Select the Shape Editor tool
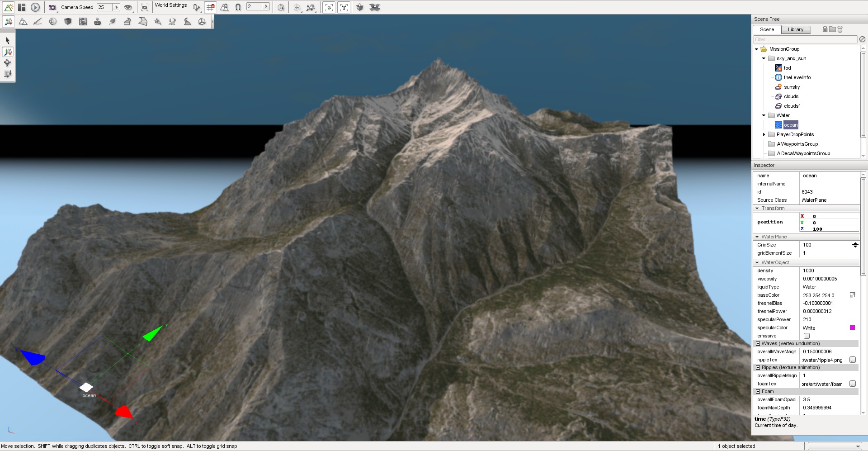Viewport: 868px width, 451px height. pyautogui.click(x=202, y=21)
